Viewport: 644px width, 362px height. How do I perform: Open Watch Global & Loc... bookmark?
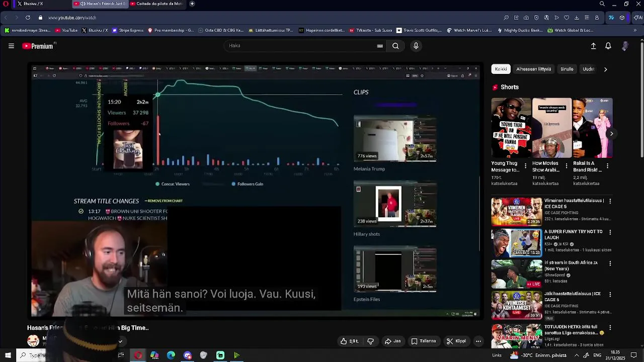click(x=571, y=30)
